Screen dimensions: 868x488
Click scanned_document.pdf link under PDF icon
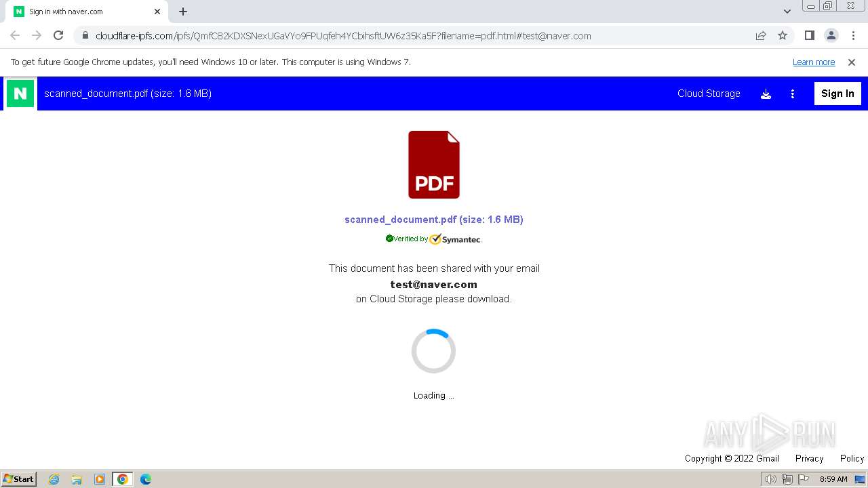(x=434, y=220)
